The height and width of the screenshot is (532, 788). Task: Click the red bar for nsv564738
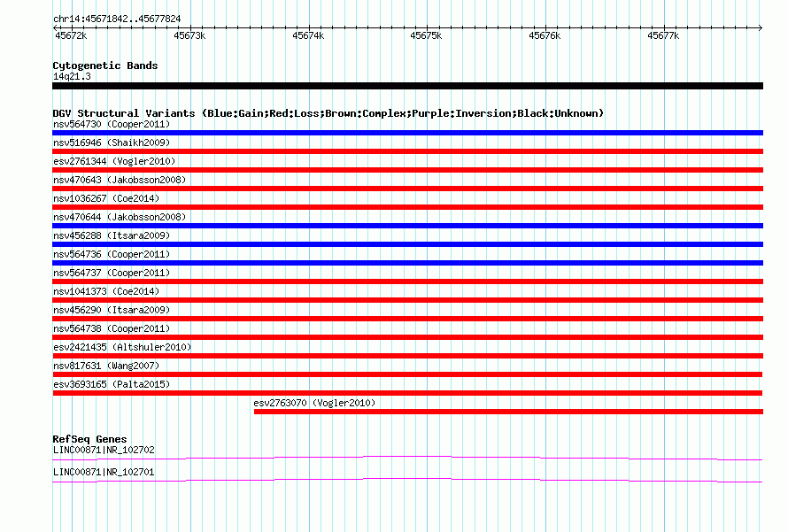[x=407, y=337]
